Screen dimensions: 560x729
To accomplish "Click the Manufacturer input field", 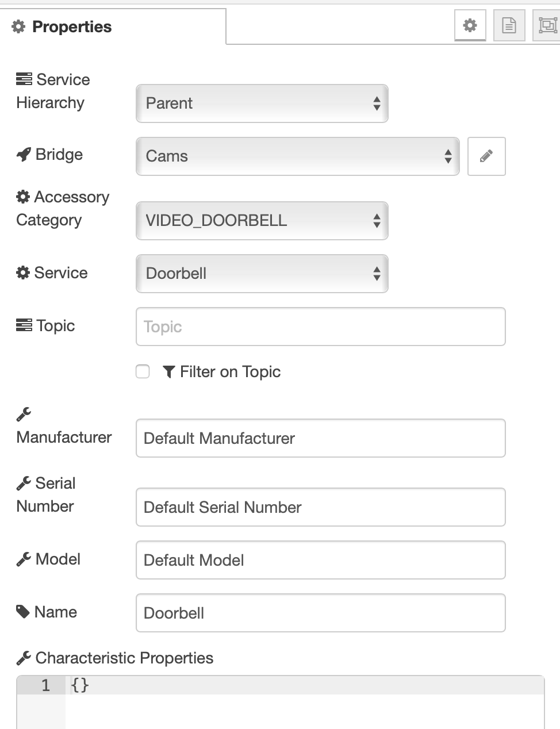I will coord(321,438).
